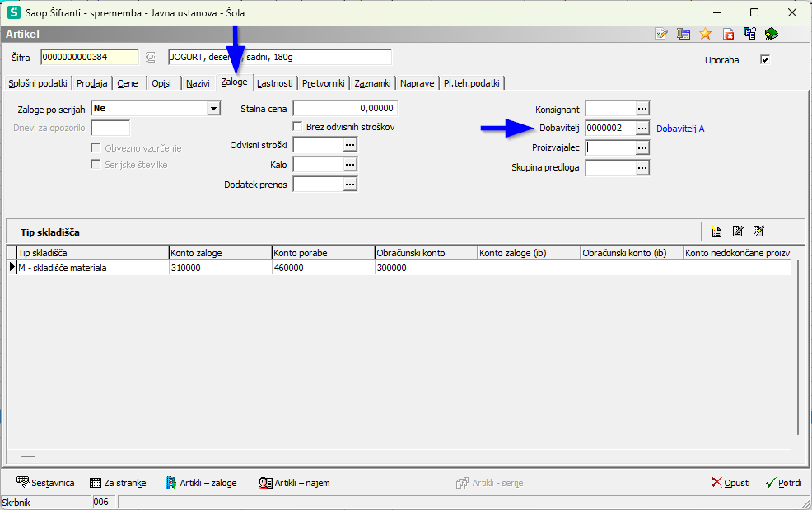812x510 pixels.
Task: Click the Šifra code input field
Action: point(90,57)
